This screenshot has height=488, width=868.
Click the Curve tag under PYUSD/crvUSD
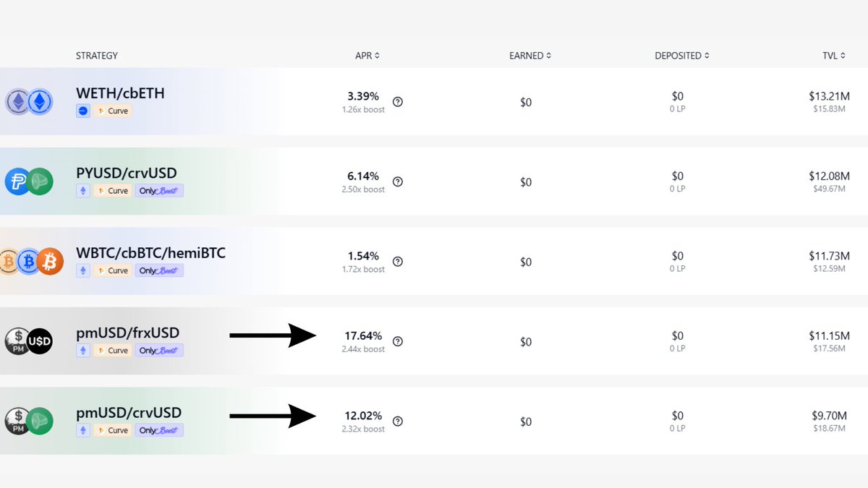point(113,191)
